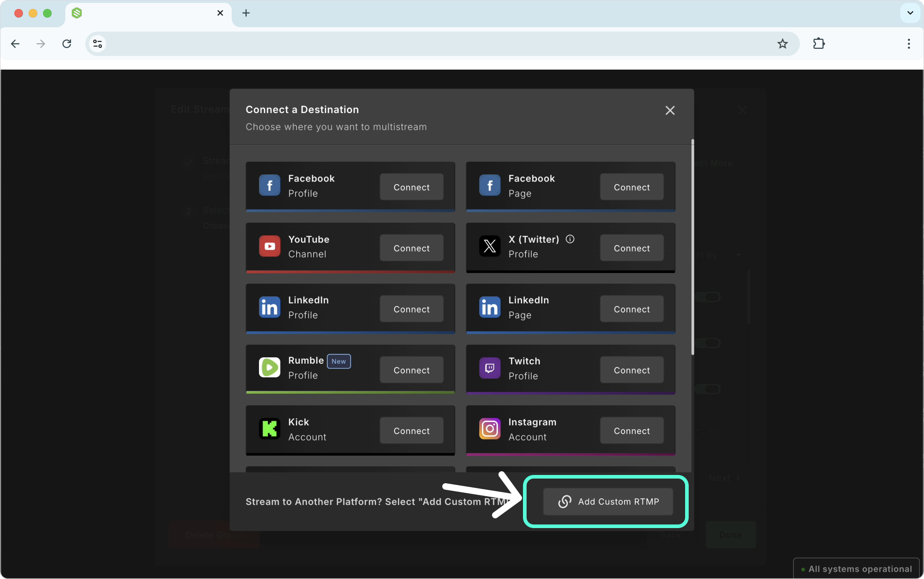Click the link icon in Add Custom RTMP

pos(565,502)
